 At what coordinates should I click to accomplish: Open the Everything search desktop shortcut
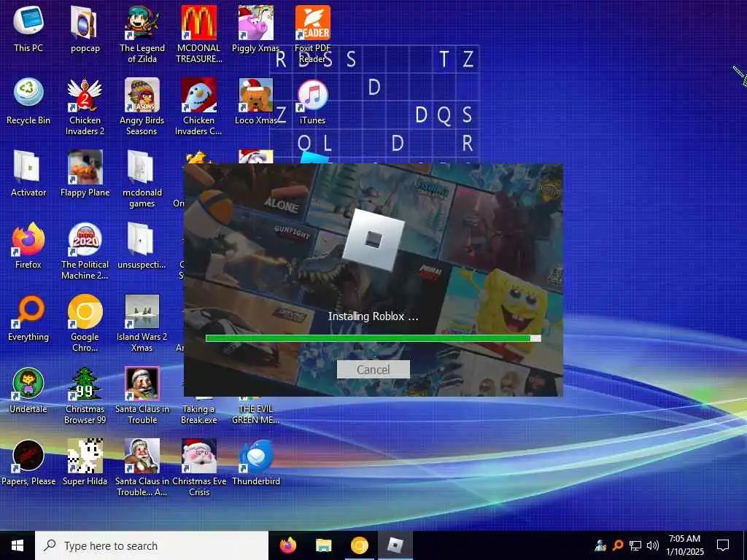point(28,318)
